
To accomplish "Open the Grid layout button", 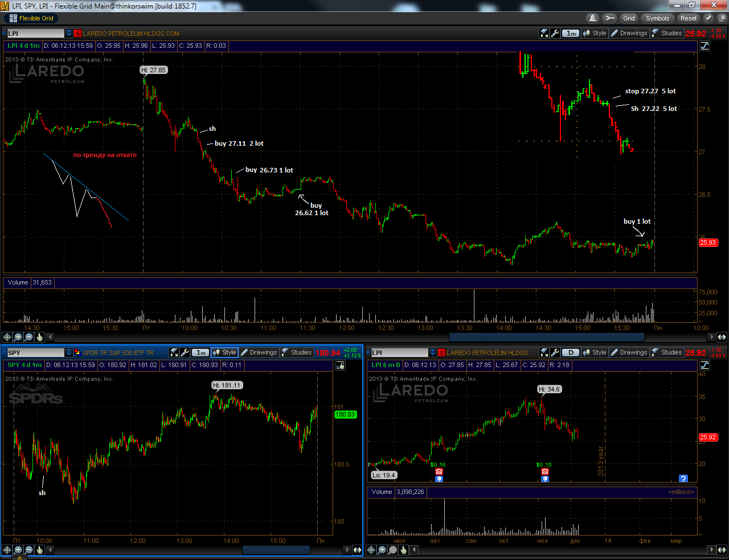I will click(629, 18).
